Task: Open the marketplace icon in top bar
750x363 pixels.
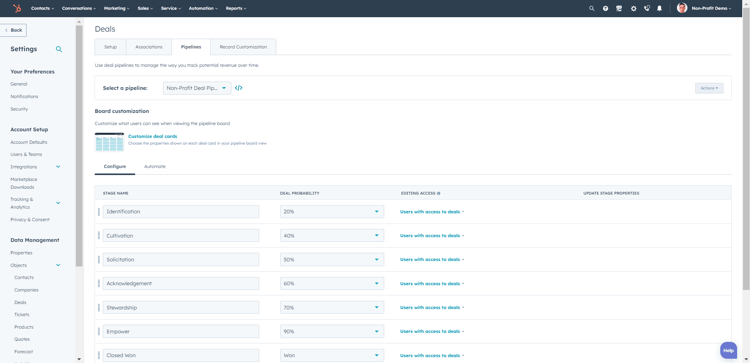Action: pos(619,8)
